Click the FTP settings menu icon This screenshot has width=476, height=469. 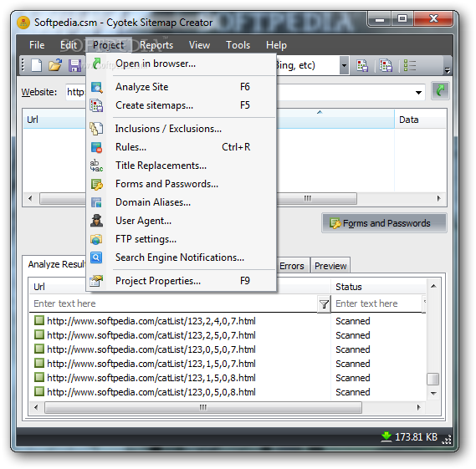[96, 239]
